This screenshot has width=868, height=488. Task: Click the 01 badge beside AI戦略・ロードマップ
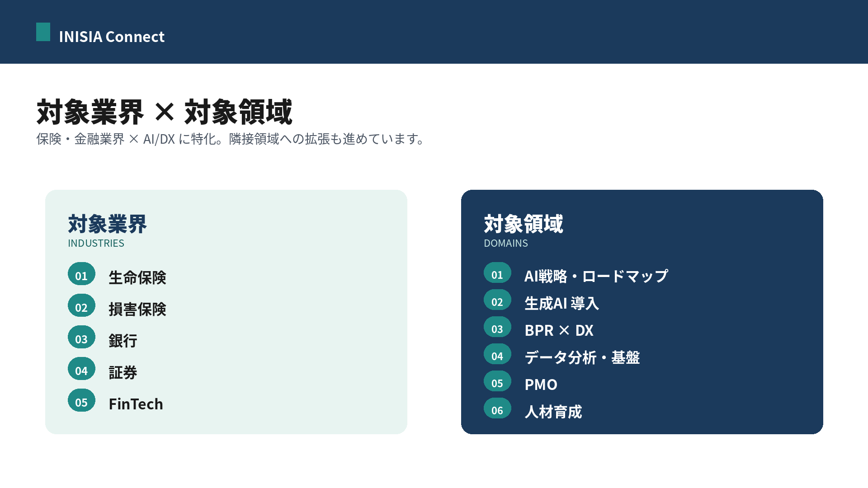[497, 273]
